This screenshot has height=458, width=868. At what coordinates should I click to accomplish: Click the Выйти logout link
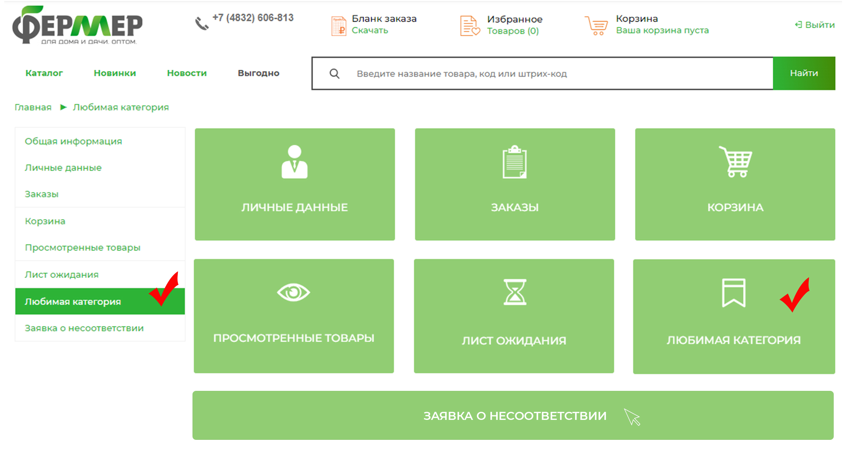coord(820,25)
